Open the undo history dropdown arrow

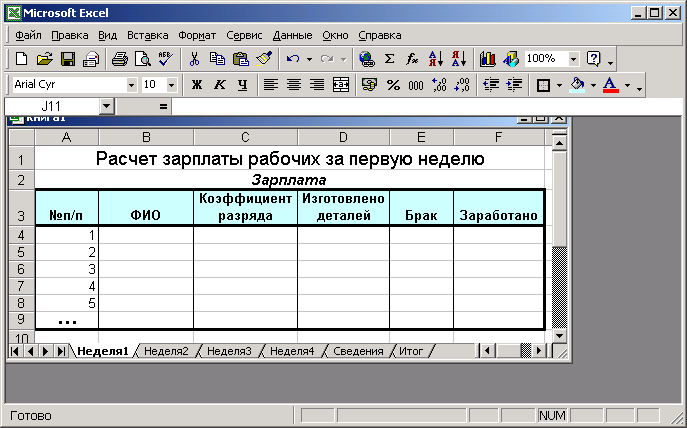[309, 59]
